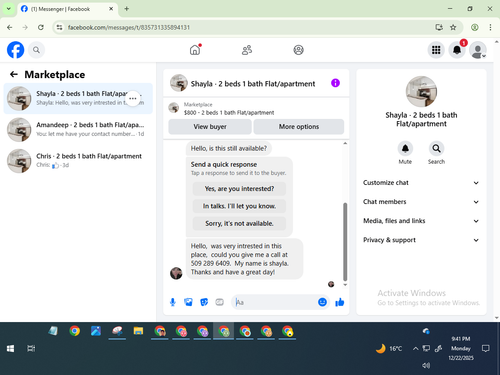Attach a file with the photo icon

pyautogui.click(x=188, y=302)
